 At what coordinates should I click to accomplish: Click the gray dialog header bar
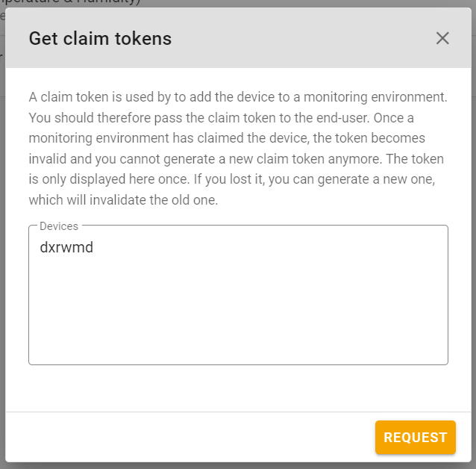238,37
